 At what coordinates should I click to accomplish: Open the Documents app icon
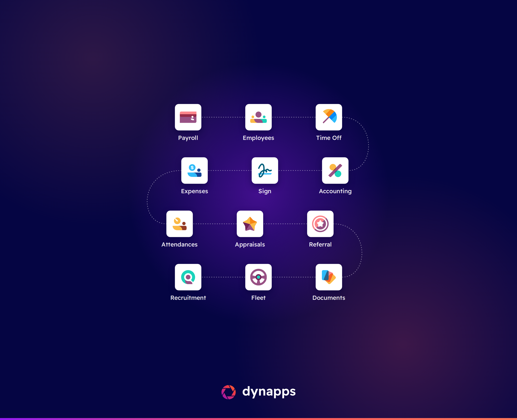pyautogui.click(x=329, y=277)
